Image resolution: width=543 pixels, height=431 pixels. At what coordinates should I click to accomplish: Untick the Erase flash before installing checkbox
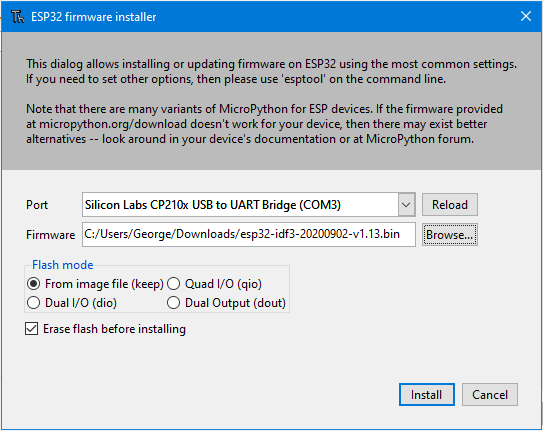[32, 329]
